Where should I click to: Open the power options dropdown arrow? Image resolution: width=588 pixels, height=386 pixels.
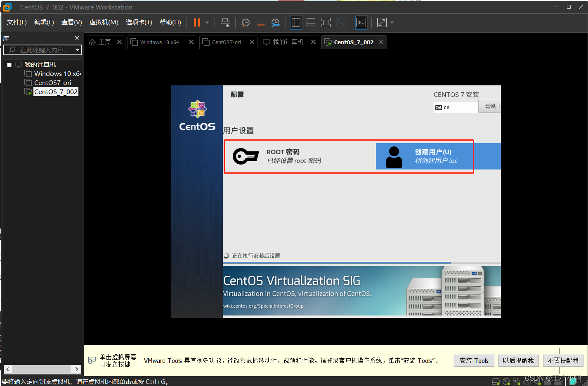[x=207, y=23]
